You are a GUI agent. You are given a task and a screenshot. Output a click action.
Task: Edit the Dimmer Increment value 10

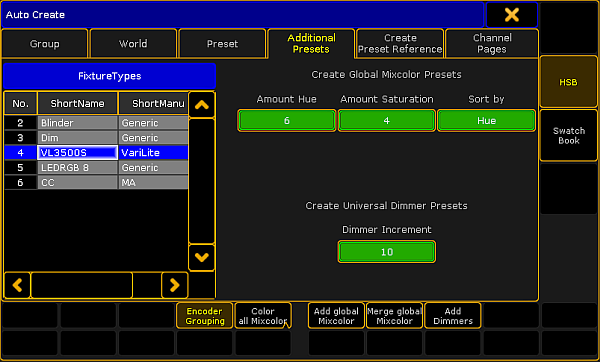pos(386,252)
